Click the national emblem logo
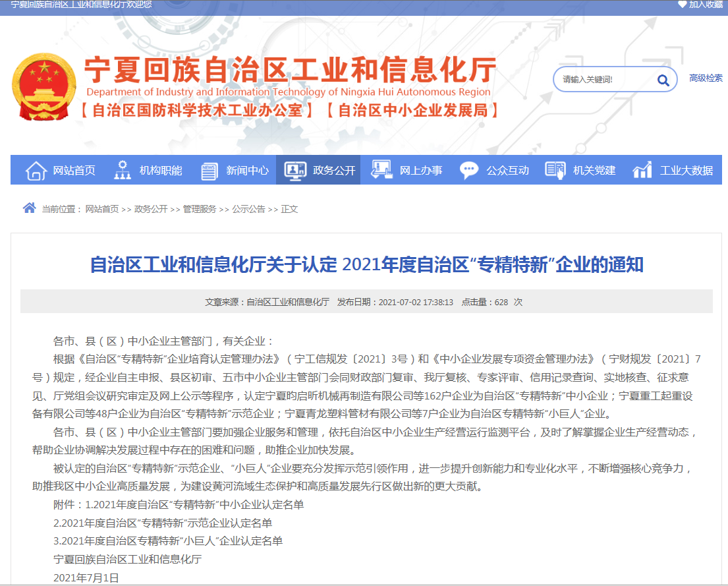The image size is (728, 586). coord(43,87)
